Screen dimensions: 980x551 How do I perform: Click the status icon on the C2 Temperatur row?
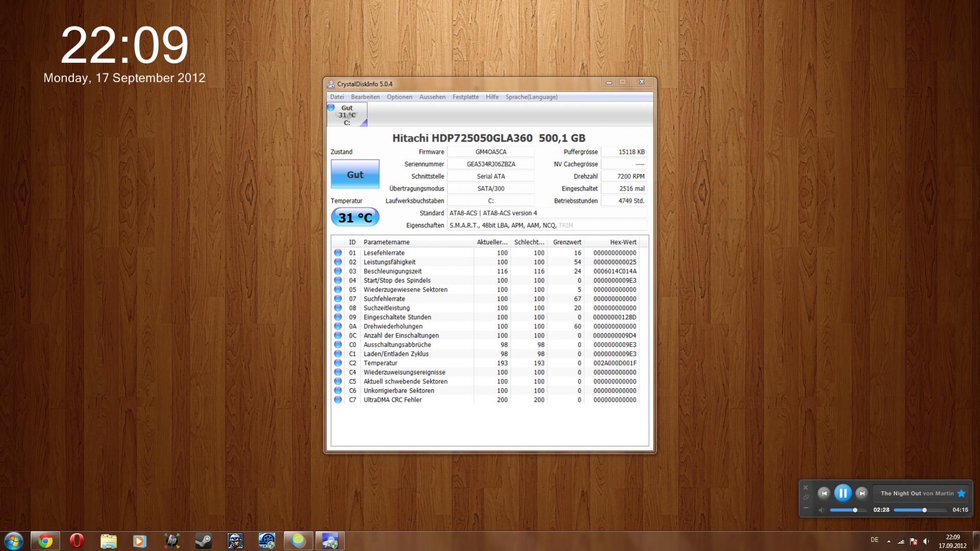tap(338, 363)
